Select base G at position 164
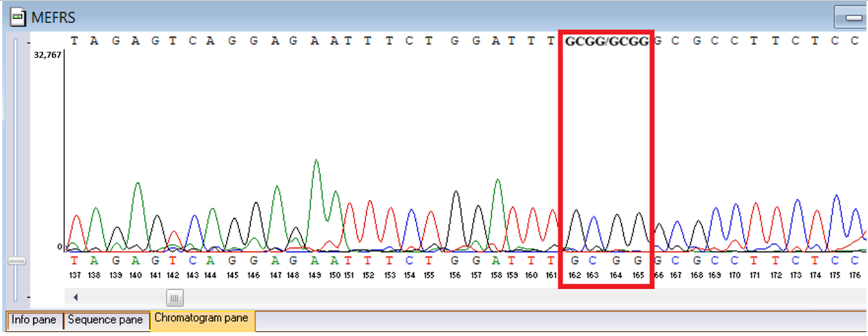This screenshot has width=868, height=336. pyautogui.click(x=616, y=261)
